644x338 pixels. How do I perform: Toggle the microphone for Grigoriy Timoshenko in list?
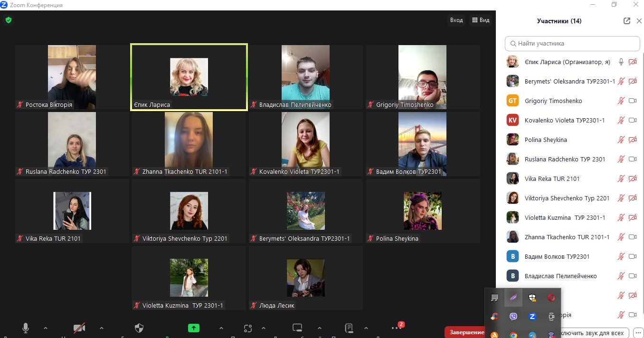[x=621, y=101]
